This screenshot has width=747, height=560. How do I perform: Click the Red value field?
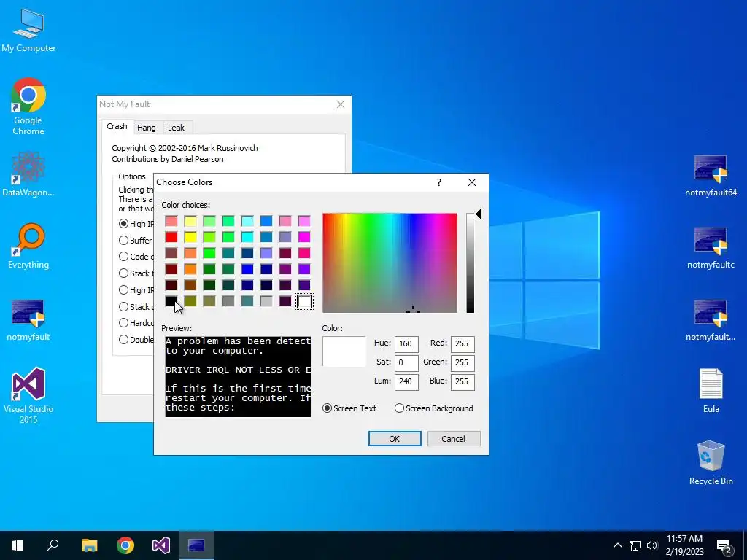click(x=462, y=343)
